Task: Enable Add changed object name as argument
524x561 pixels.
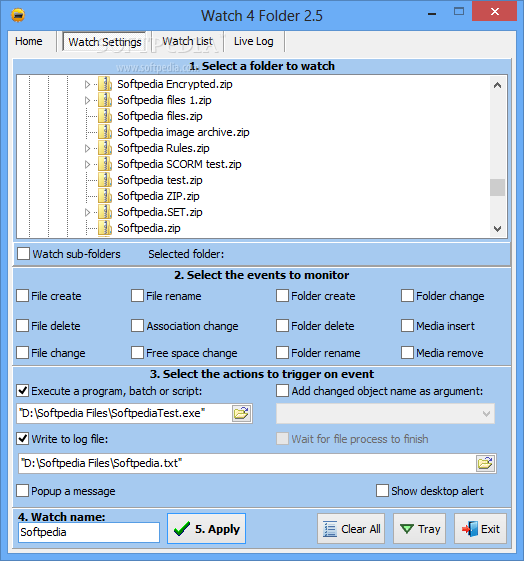Action: pyautogui.click(x=283, y=391)
